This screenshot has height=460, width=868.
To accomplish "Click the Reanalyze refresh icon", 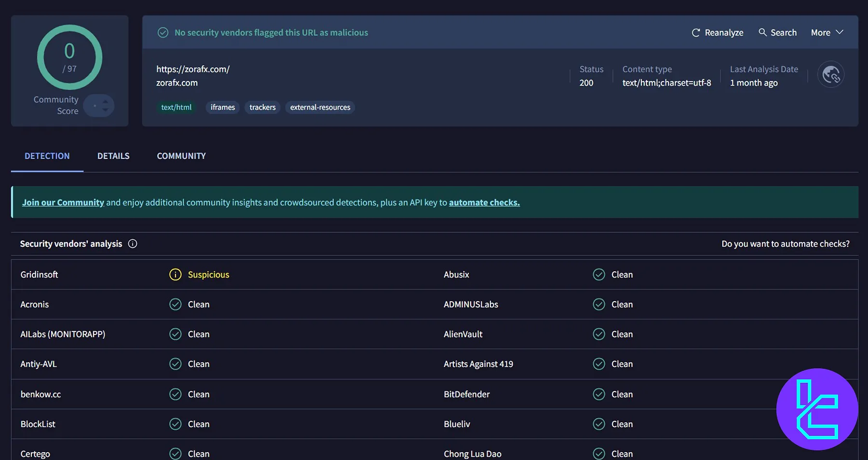I will [x=695, y=33].
